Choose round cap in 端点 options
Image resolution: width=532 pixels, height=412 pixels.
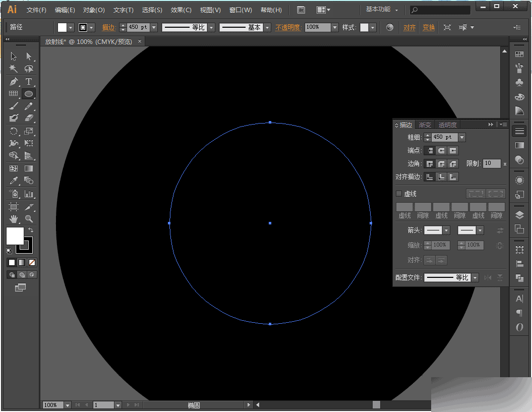point(441,150)
